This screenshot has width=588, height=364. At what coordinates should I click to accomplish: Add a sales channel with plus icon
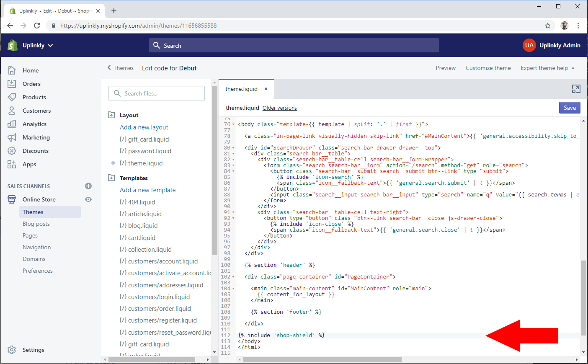[x=88, y=186]
